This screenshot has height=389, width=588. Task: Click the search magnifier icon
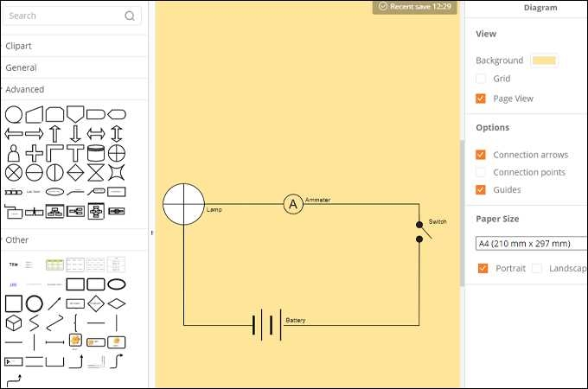coord(130,16)
